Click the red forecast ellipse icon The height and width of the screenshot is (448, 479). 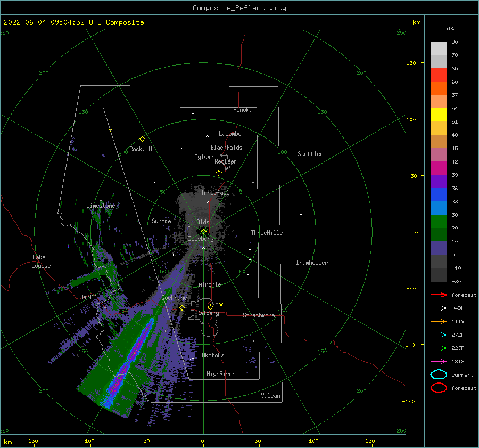click(x=439, y=388)
